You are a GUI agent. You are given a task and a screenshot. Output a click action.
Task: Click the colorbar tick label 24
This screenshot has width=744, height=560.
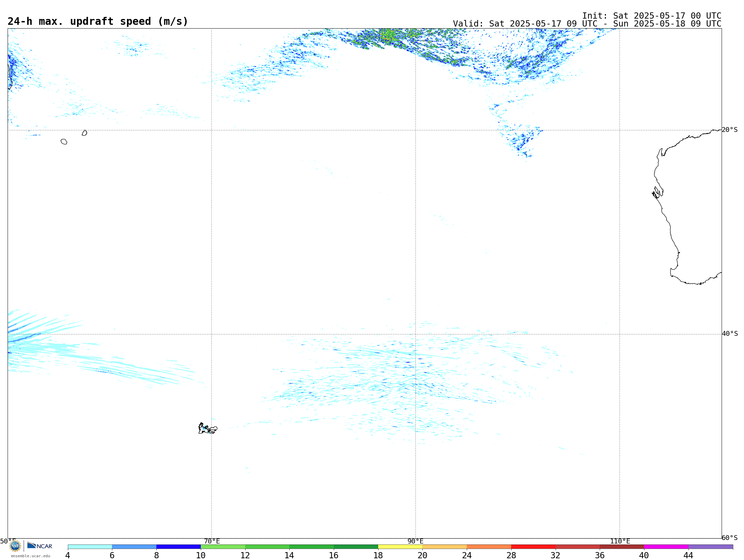467,555
